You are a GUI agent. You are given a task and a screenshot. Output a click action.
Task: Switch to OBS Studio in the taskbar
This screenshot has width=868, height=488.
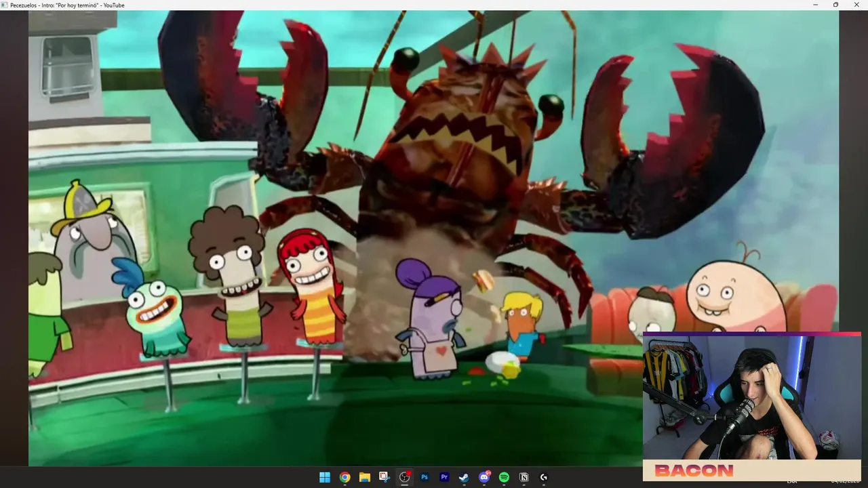coord(405,477)
